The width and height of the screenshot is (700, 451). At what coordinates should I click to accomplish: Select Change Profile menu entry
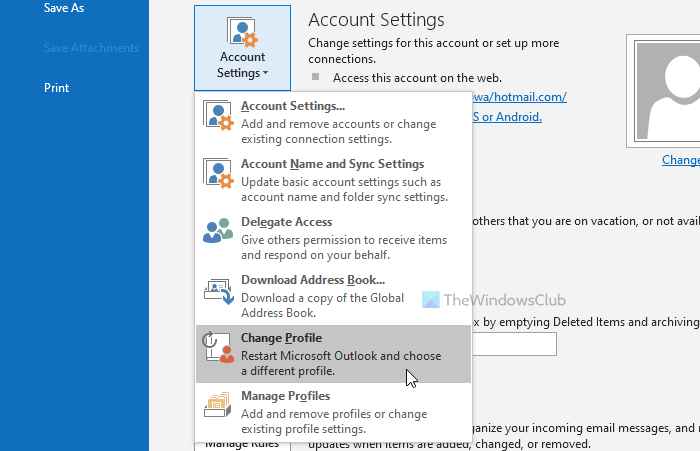click(x=333, y=354)
